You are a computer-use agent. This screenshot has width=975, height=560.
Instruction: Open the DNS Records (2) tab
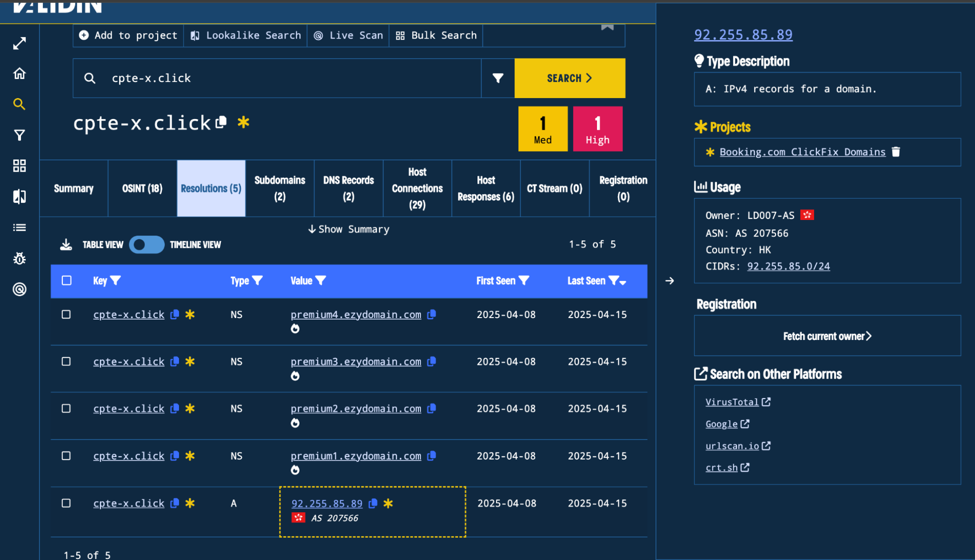349,188
